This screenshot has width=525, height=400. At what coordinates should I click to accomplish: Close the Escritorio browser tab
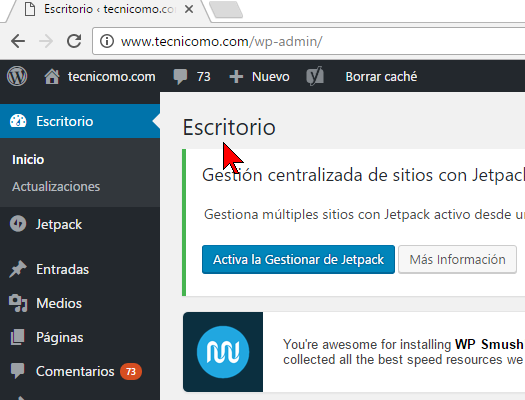point(189,9)
